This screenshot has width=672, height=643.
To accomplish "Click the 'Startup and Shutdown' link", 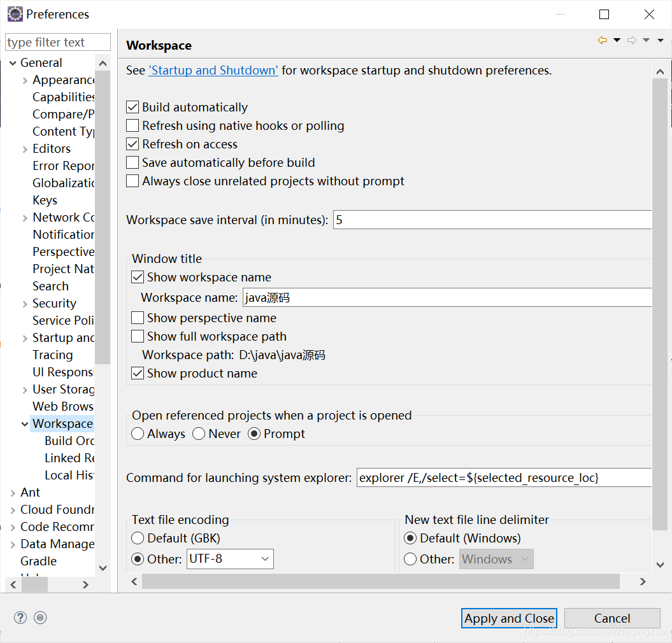I will coord(213,70).
